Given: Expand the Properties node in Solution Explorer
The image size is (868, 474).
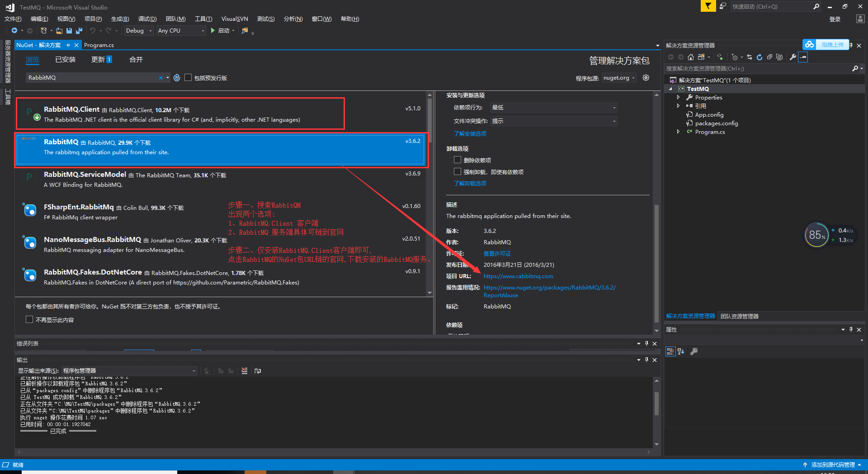Looking at the screenshot, I should 678,97.
